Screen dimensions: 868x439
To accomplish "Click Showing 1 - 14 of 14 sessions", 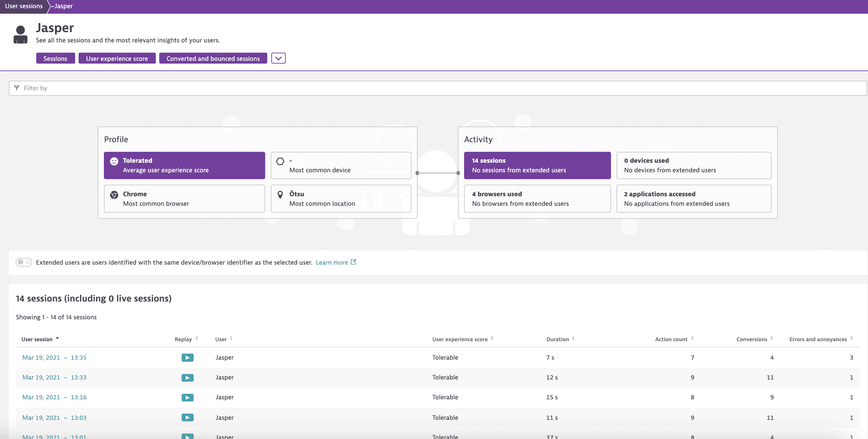I will [56, 317].
